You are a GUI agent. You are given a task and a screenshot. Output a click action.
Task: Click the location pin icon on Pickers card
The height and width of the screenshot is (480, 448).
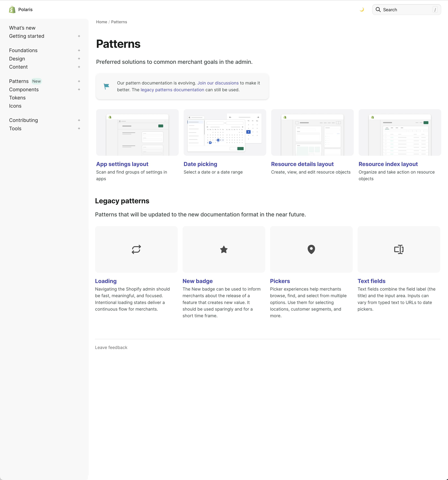(311, 249)
